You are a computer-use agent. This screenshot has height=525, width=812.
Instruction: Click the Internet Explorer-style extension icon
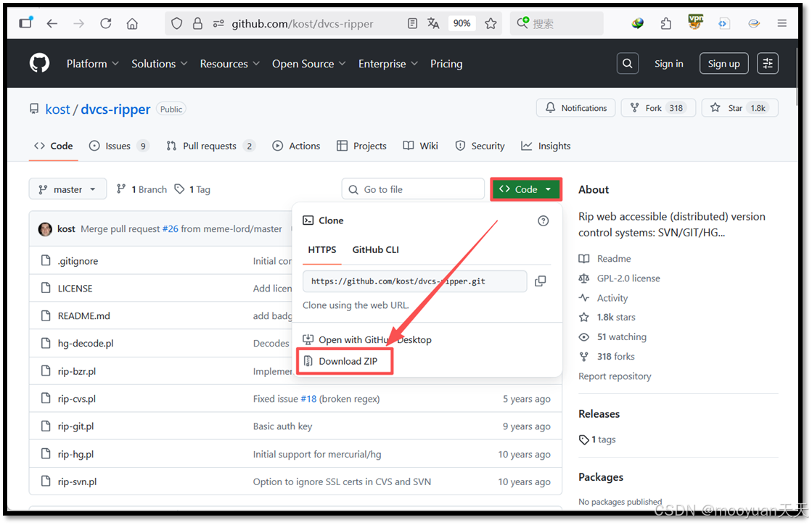[754, 23]
